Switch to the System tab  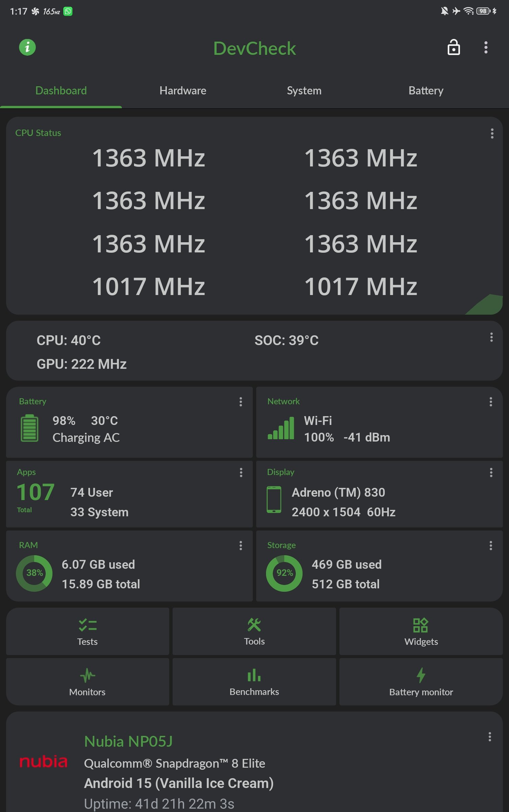(x=304, y=91)
